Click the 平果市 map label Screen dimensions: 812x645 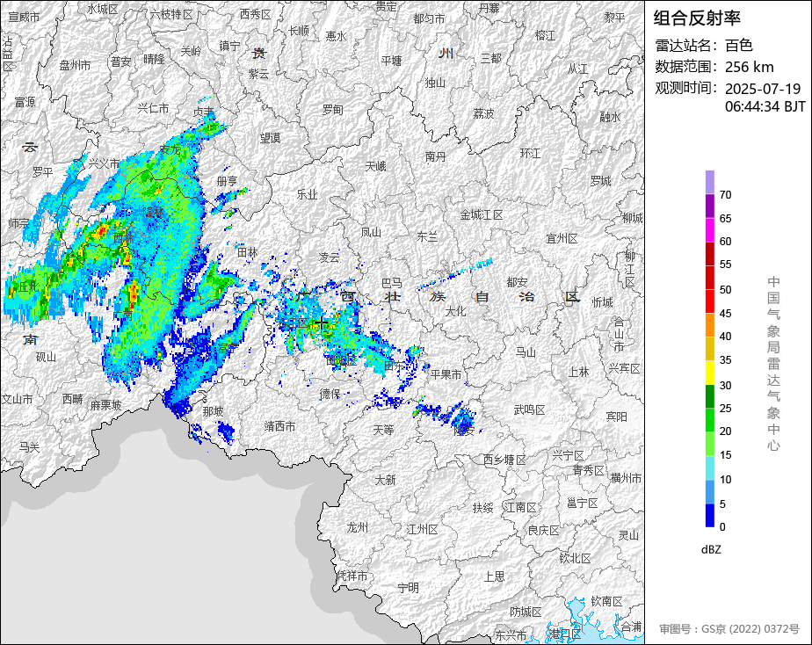point(446,374)
